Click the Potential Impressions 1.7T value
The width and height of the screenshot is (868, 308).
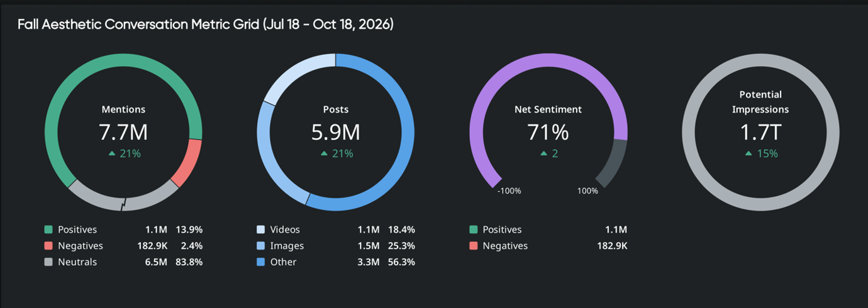coord(760,132)
